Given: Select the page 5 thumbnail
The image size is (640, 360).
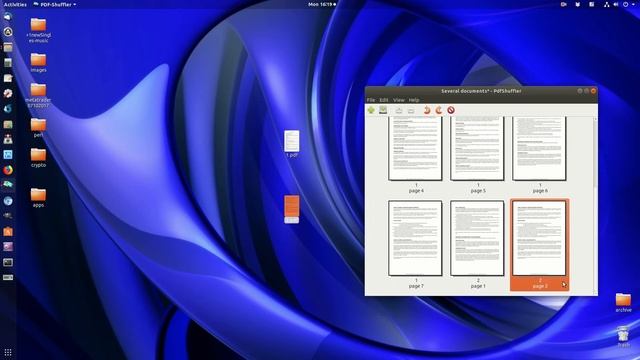Looking at the screenshot, I should click(x=477, y=149).
